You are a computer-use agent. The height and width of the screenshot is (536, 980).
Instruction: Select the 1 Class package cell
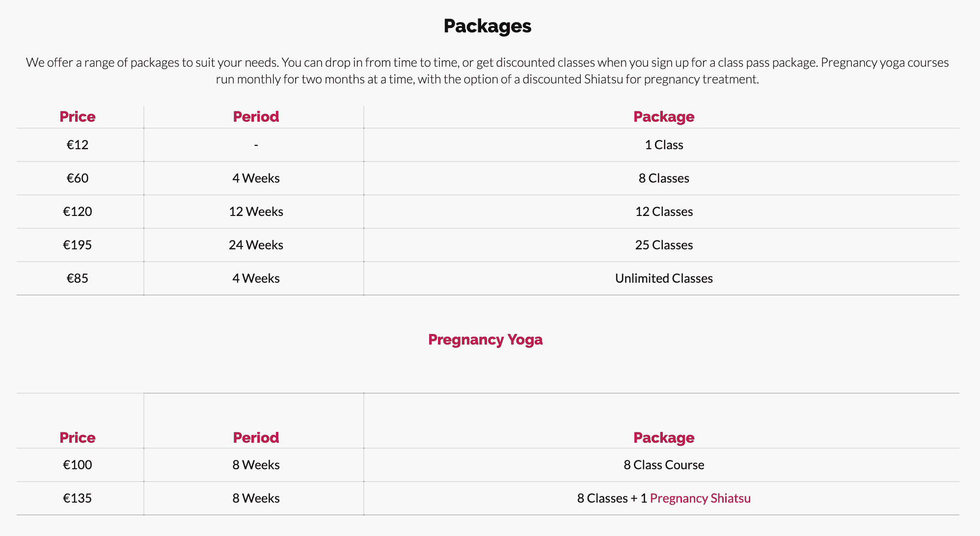[x=664, y=145]
